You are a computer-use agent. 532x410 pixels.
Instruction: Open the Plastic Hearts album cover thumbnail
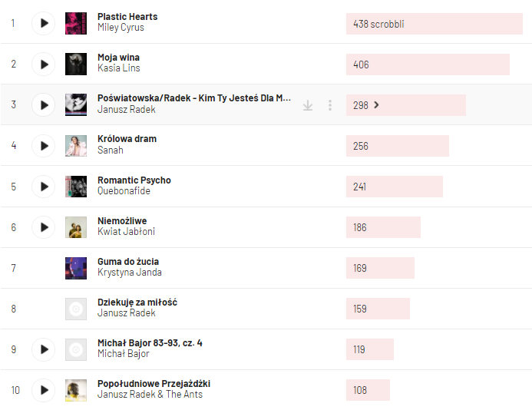[76, 23]
